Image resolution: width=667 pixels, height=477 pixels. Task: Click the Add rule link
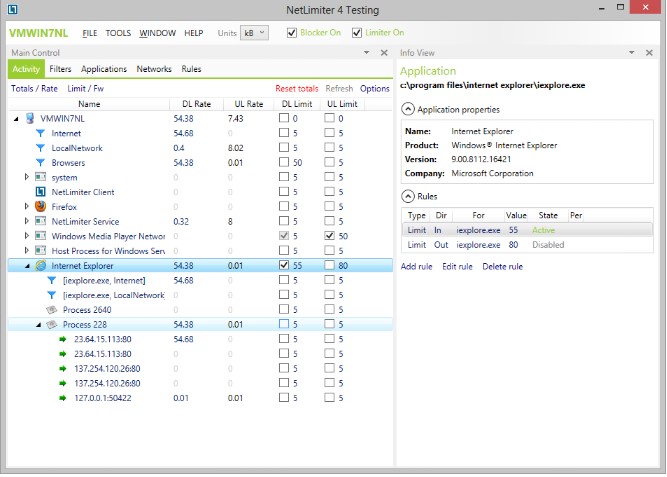[x=417, y=267]
